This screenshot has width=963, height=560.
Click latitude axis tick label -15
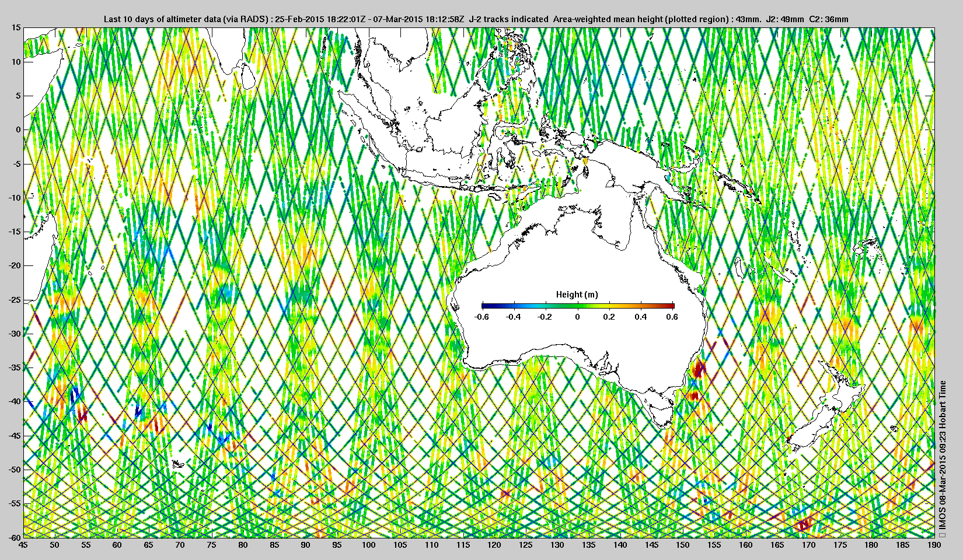point(15,232)
